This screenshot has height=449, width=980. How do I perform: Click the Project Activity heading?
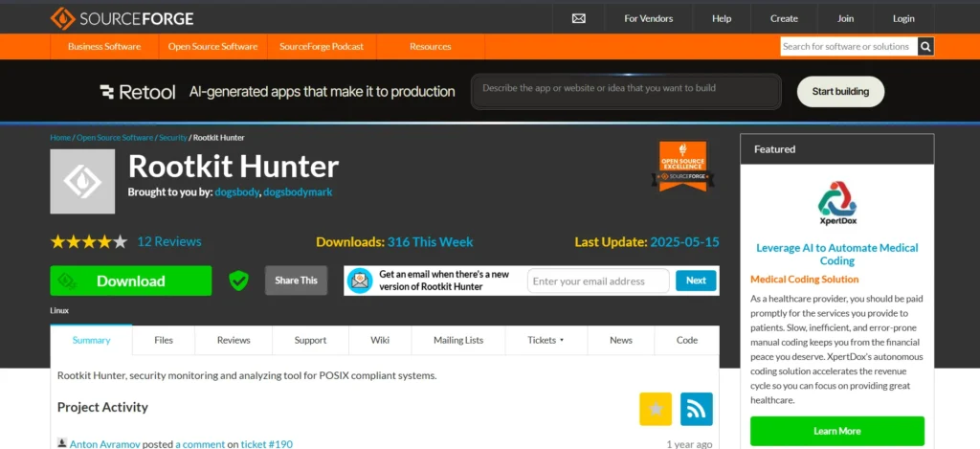[x=102, y=407]
